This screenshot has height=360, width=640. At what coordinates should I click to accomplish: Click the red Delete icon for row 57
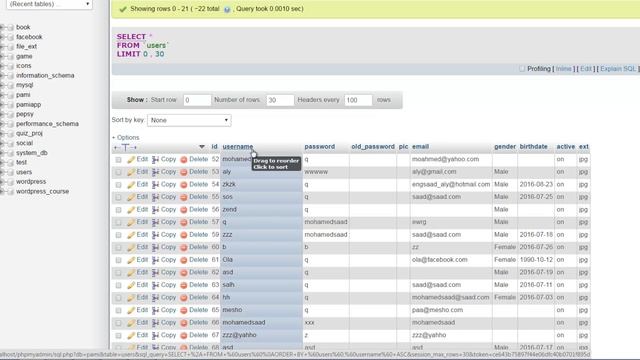tap(184, 222)
